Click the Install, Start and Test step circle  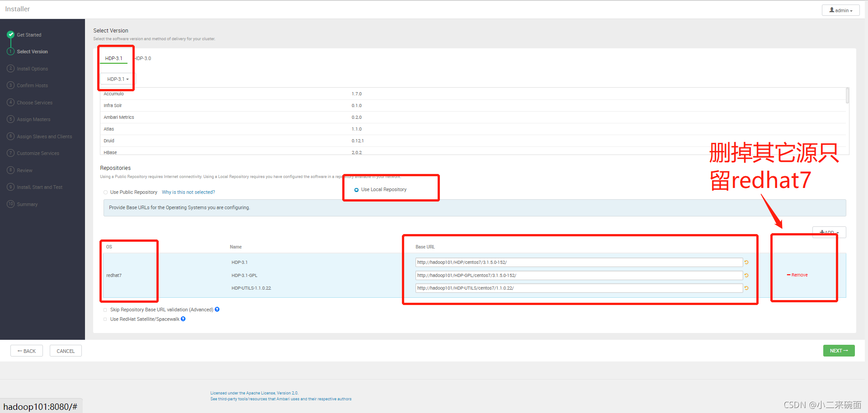click(10, 187)
